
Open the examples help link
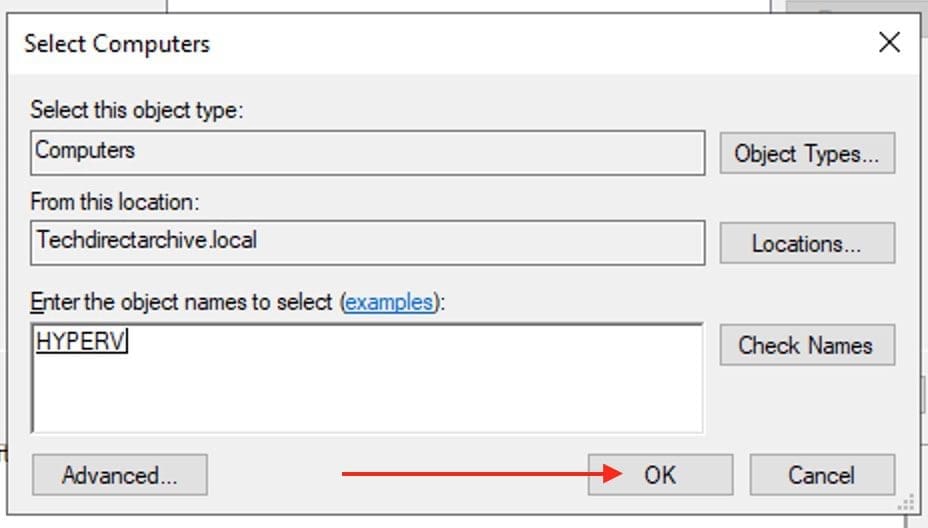[x=389, y=302]
